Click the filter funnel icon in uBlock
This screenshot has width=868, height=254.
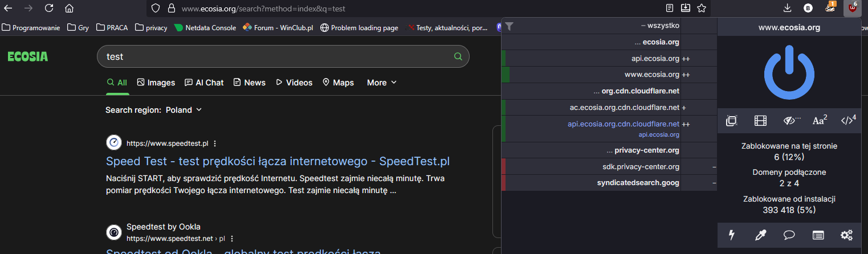click(510, 26)
